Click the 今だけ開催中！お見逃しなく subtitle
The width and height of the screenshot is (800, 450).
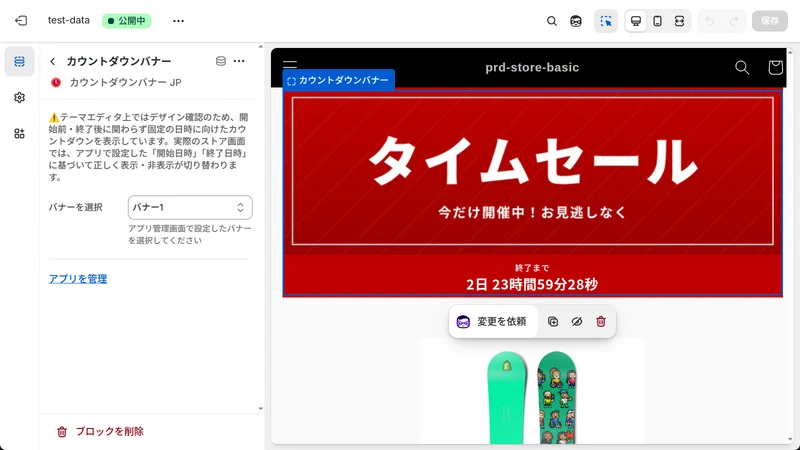[x=532, y=212]
